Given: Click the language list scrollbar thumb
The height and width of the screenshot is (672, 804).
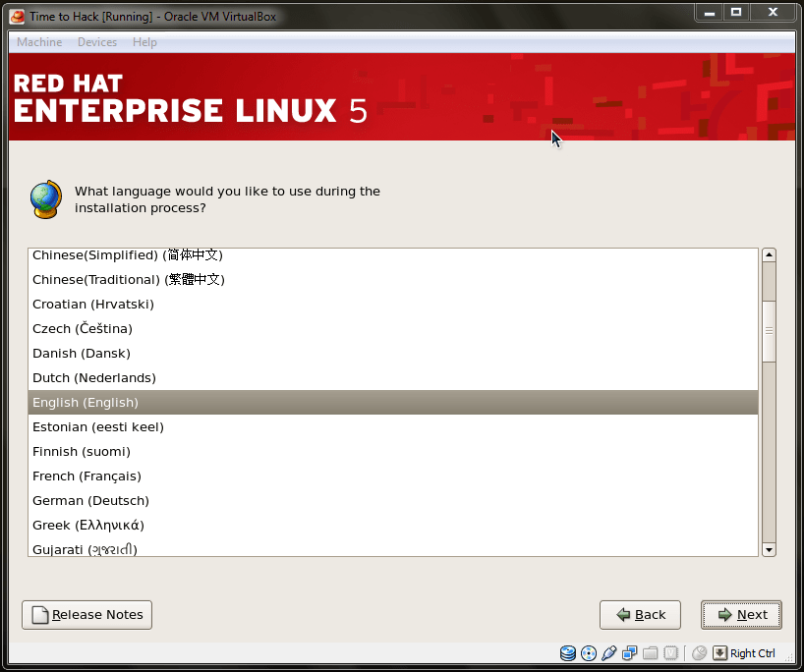Looking at the screenshot, I should [x=769, y=331].
